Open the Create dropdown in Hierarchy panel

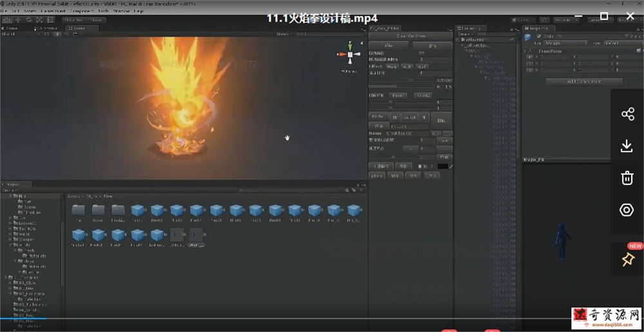coord(464,34)
